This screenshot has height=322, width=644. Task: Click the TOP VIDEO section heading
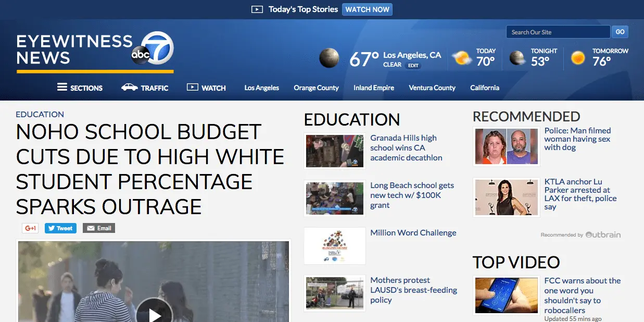coord(516,262)
